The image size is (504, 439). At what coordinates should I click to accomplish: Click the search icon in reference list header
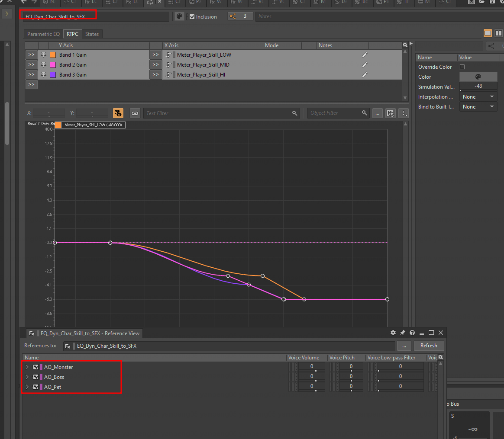pos(441,357)
